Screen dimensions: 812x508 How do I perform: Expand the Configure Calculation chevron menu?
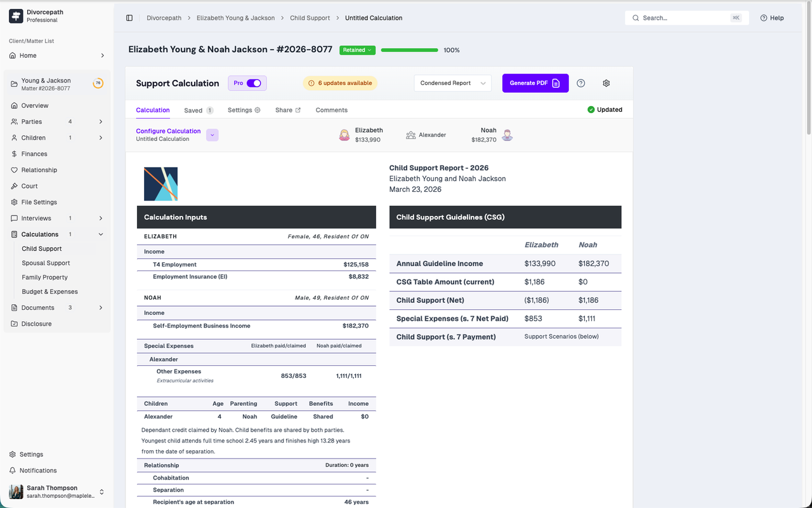213,135
